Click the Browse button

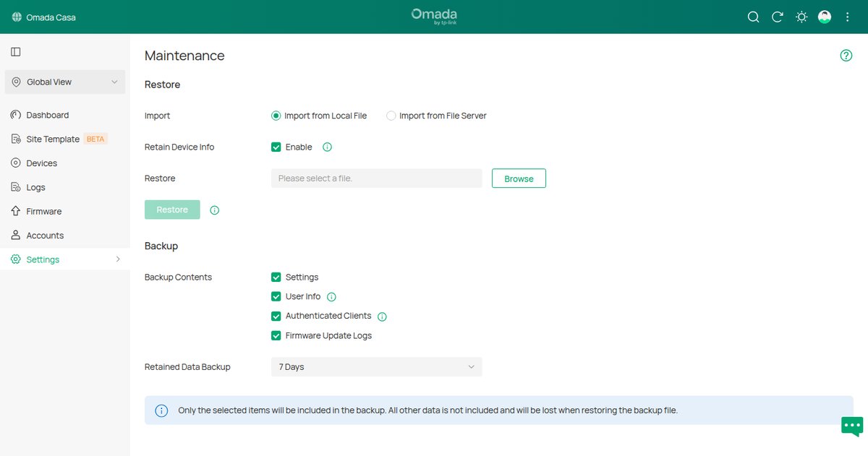(x=519, y=178)
